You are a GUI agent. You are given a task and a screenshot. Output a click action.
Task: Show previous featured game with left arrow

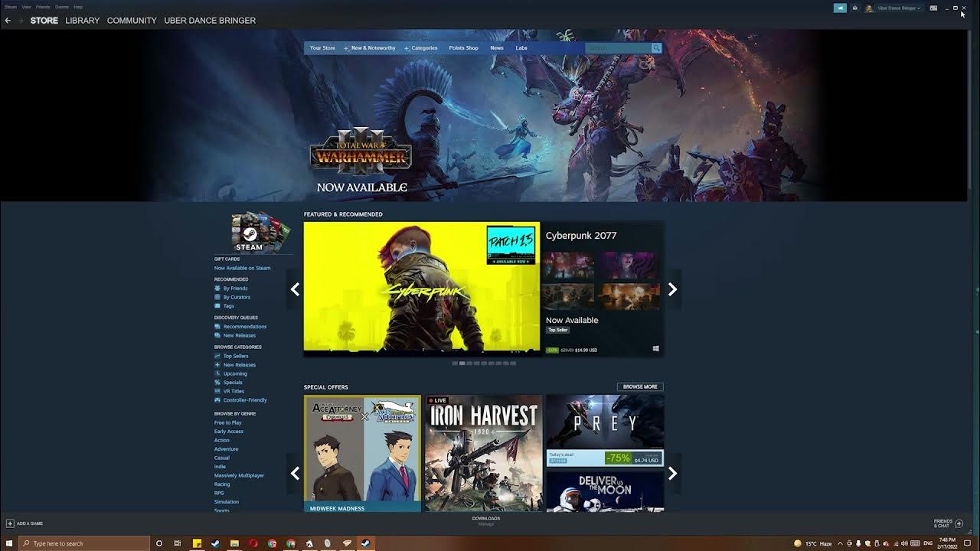point(295,289)
